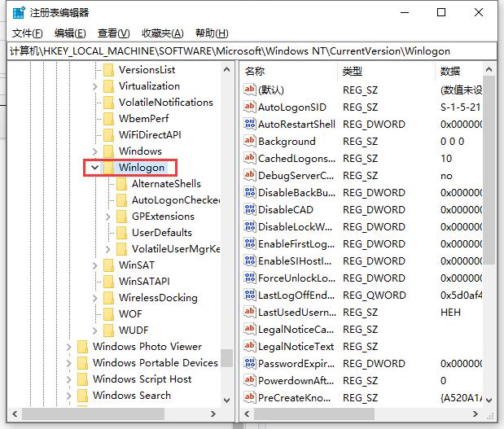Click tree pane horizontal scroll right arrow
The height and width of the screenshot is (429, 504).
[x=213, y=414]
